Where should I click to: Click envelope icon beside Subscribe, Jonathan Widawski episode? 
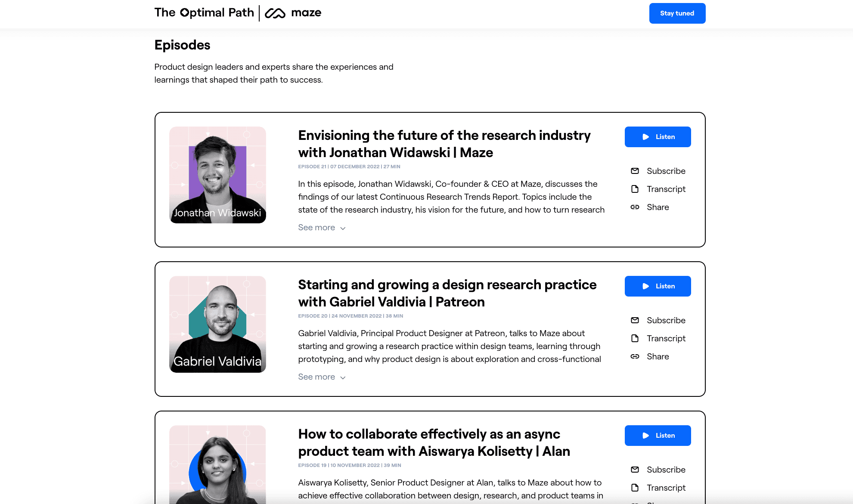[635, 171]
